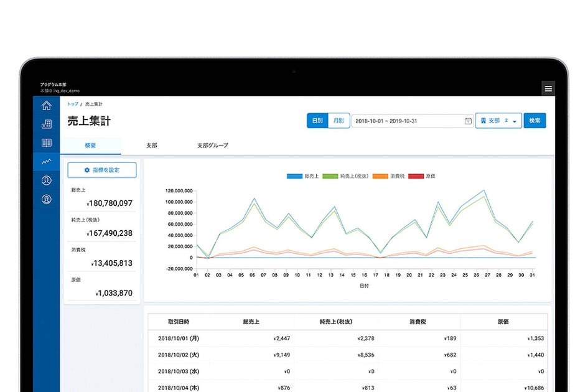Select the 支部 tab
The image size is (588, 392).
point(151,146)
